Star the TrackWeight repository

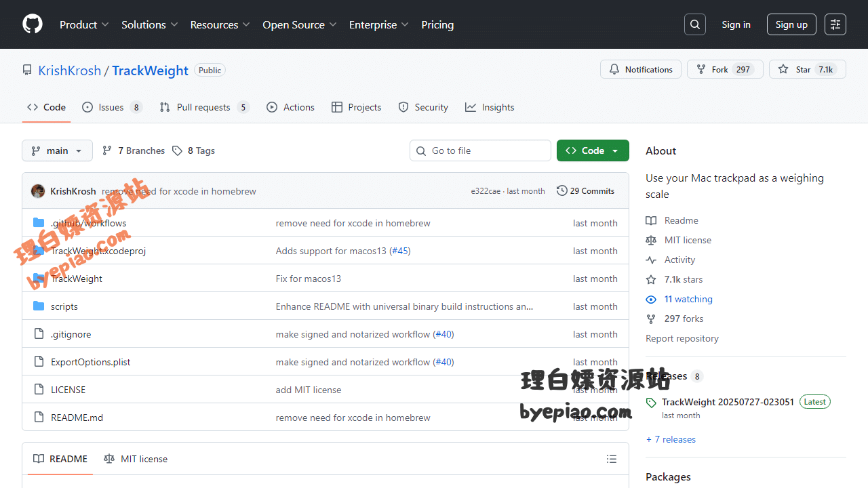click(x=807, y=69)
